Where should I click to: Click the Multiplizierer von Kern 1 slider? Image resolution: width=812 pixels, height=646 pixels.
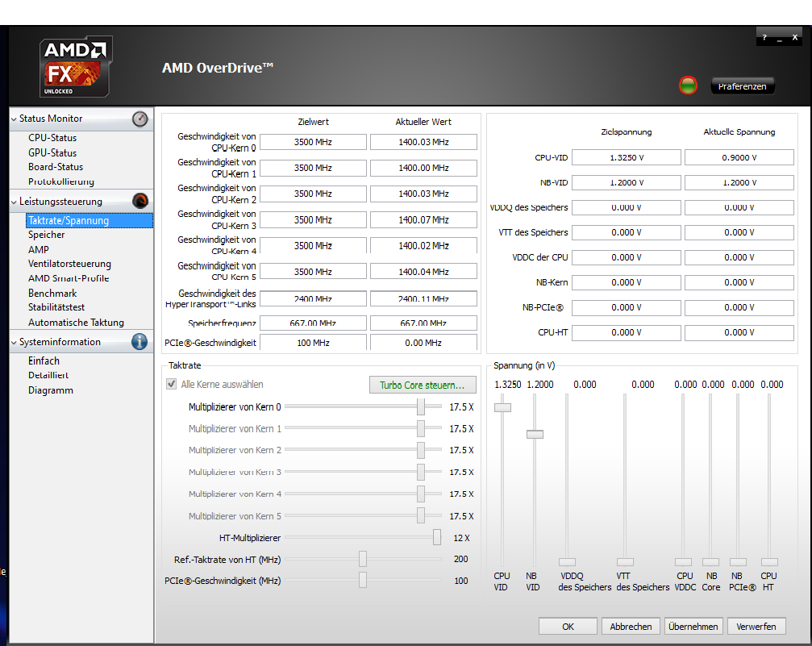coord(420,428)
